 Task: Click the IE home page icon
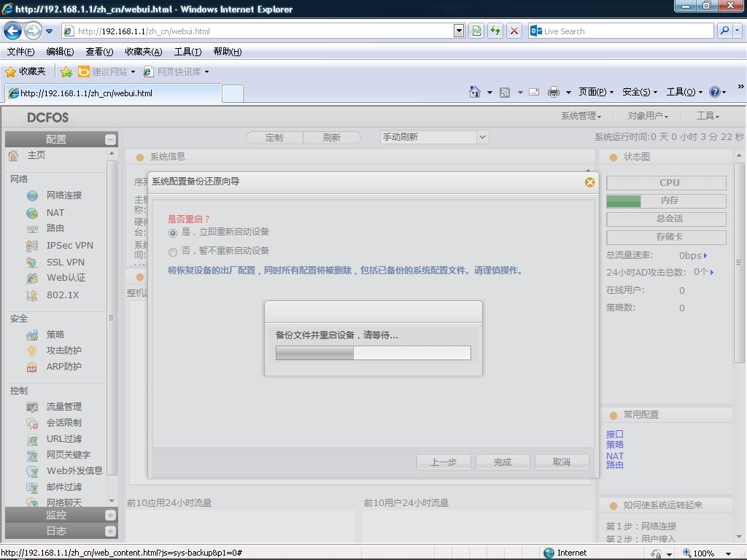coord(474,92)
